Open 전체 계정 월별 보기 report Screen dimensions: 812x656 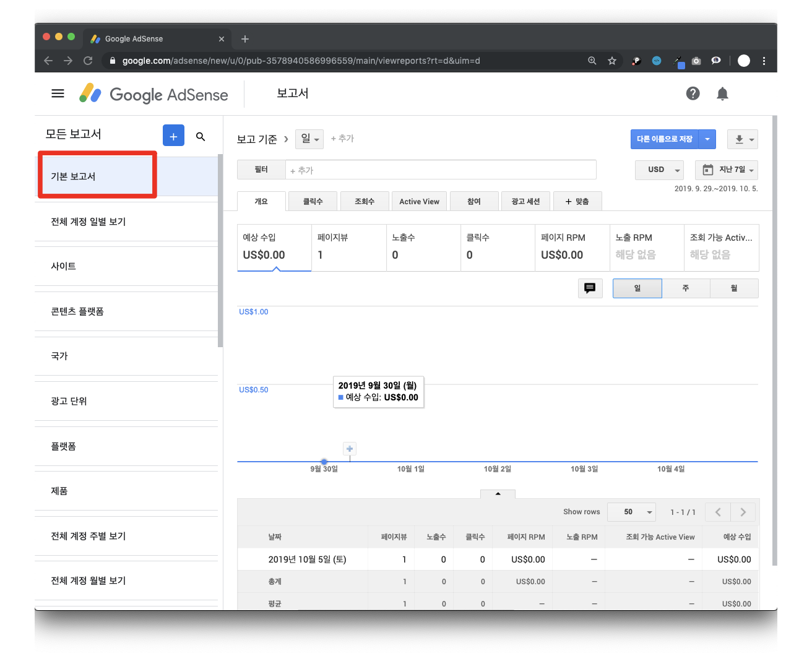click(x=126, y=580)
